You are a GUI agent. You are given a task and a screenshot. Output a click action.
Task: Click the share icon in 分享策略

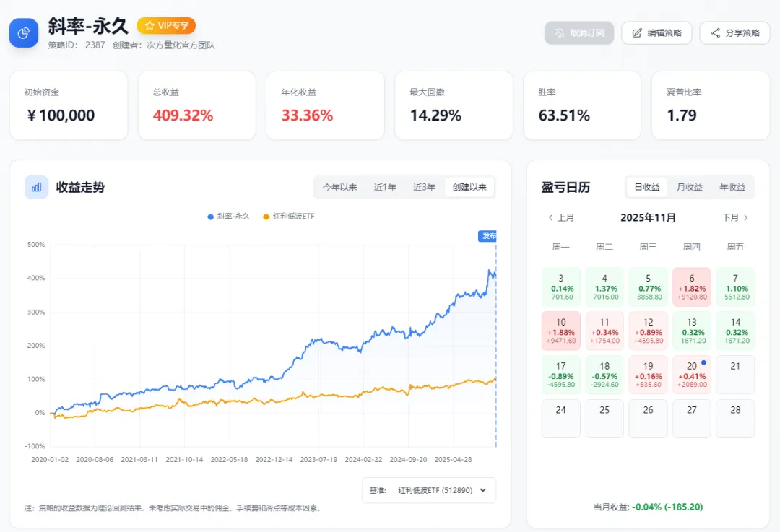715,33
